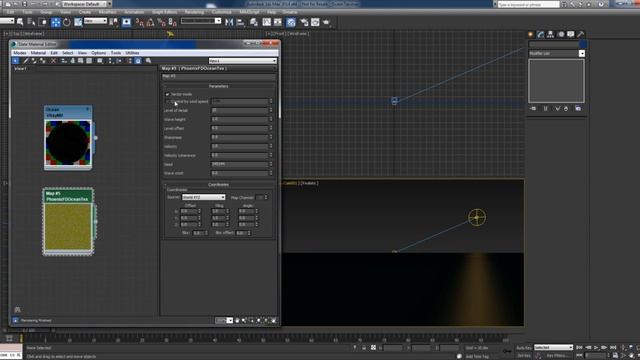Open the Source coordinates dropdown
Image resolution: width=640 pixels, height=360 pixels.
[x=203, y=198]
